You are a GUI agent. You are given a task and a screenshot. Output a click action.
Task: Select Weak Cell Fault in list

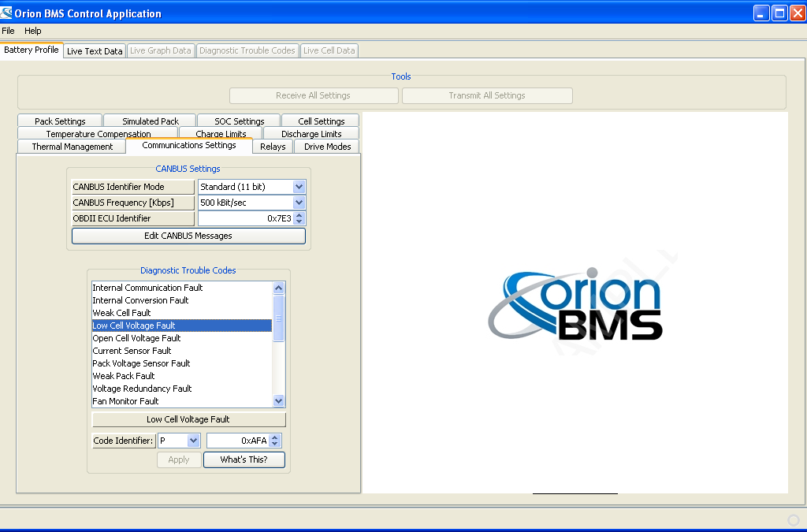(182, 313)
